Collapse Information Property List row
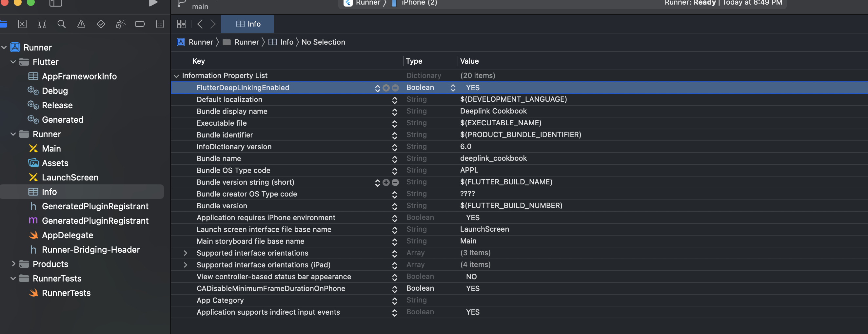The width and height of the screenshot is (868, 334). [x=176, y=76]
